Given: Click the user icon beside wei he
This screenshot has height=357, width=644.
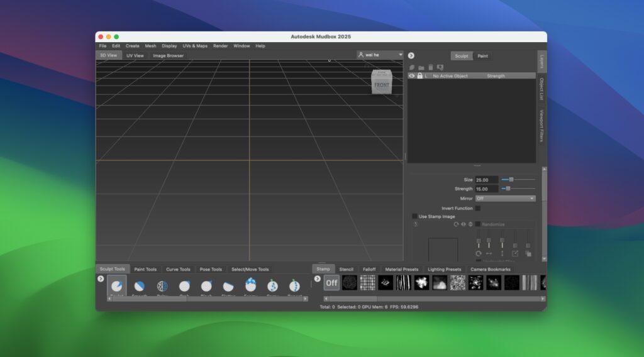Looking at the screenshot, I should [x=360, y=55].
